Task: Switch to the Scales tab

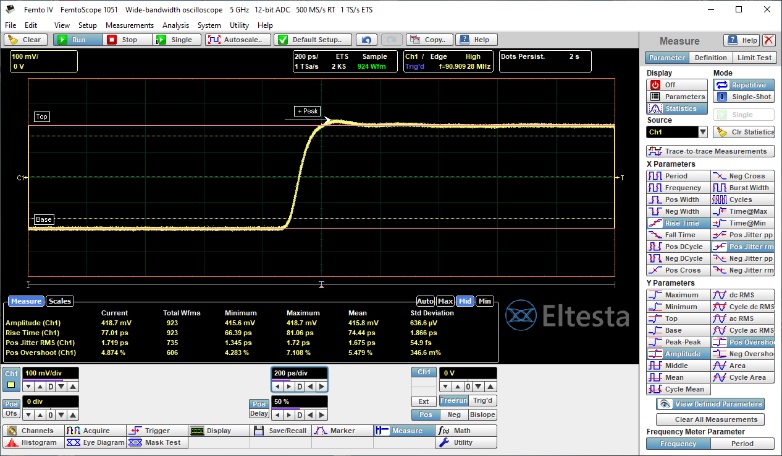Action: [x=60, y=301]
